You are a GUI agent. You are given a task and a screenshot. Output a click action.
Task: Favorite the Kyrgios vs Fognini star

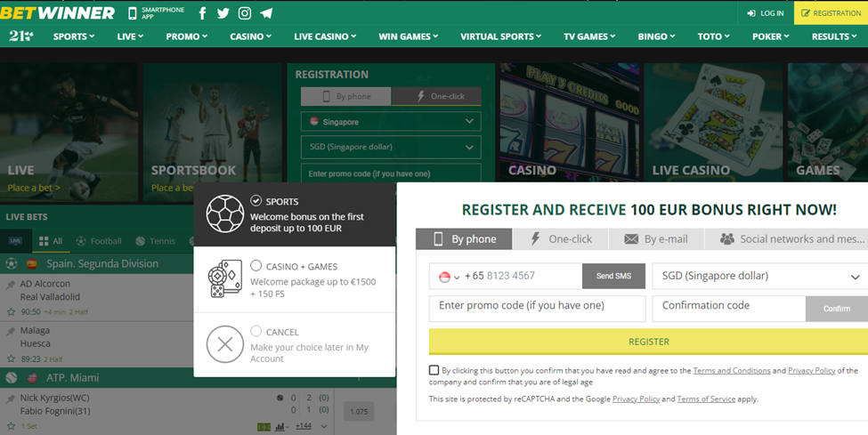point(11,425)
